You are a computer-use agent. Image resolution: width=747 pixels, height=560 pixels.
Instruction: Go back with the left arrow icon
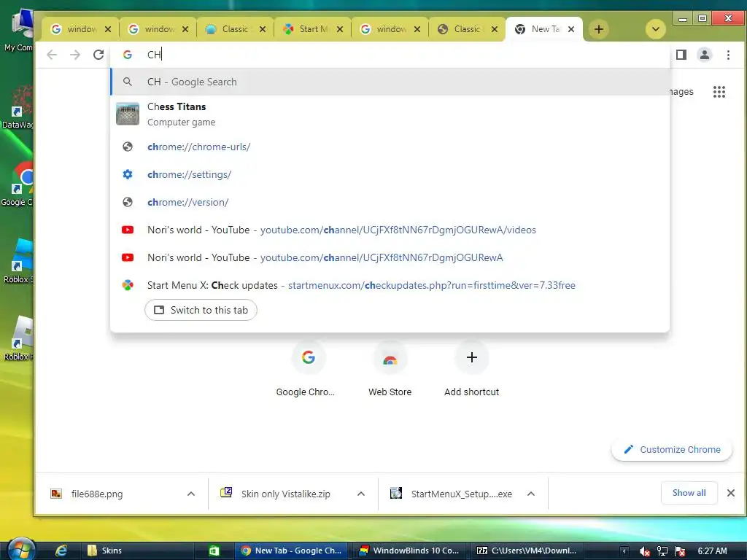click(x=52, y=55)
